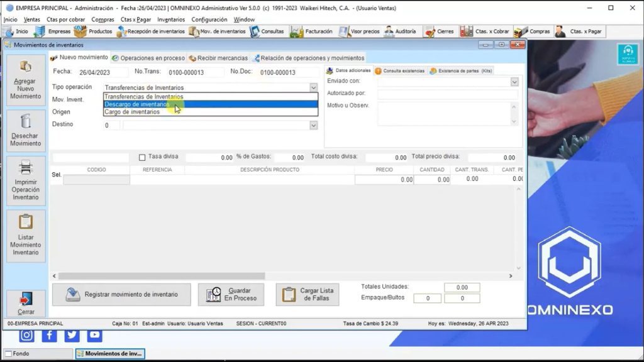Open the Instagram icon on background

point(26,335)
